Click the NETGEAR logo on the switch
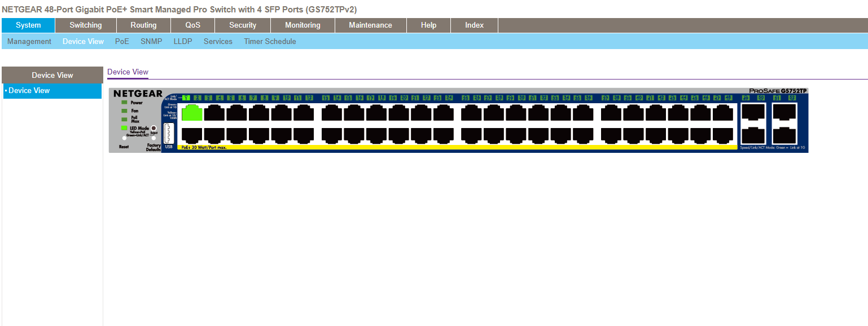Viewport: 868px width, 326px height. (x=138, y=94)
